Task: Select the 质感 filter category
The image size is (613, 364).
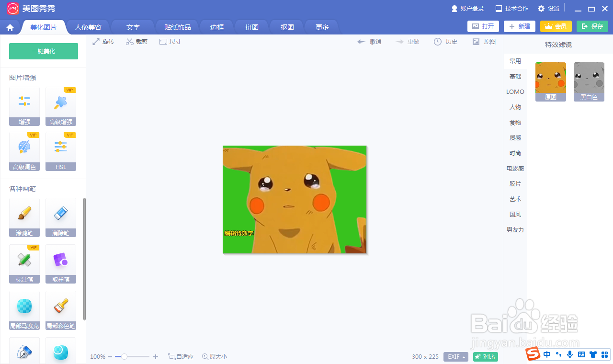Action: (x=515, y=138)
